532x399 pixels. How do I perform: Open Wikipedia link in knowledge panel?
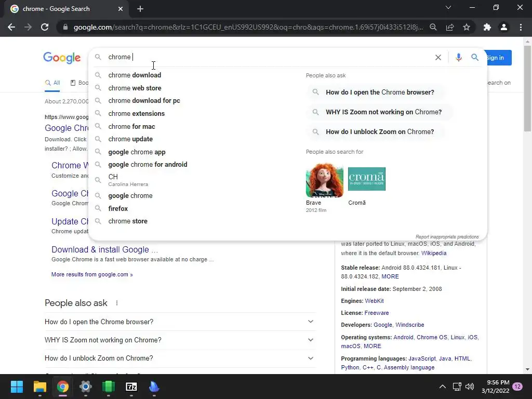(434, 253)
